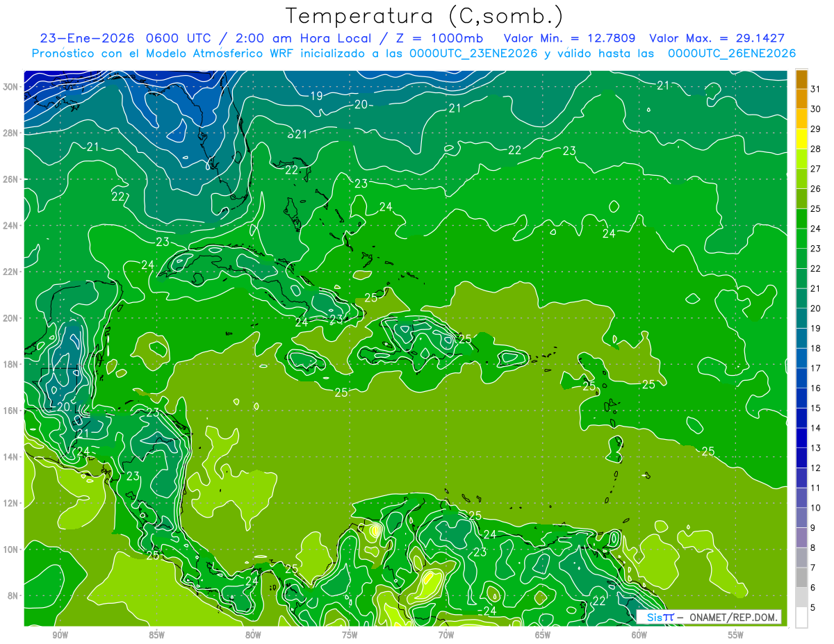Click the 10N latitude axis label
This screenshot has height=644, width=834.
(x=12, y=550)
